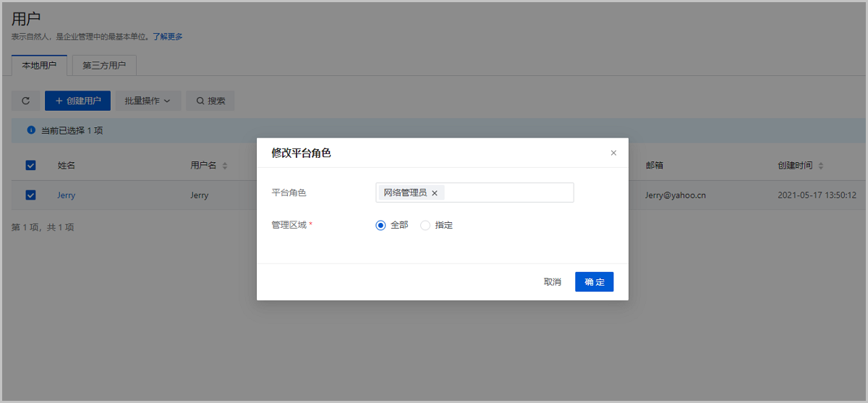The width and height of the screenshot is (868, 403).
Task: Click the refresh icon button
Action: pyautogui.click(x=26, y=101)
